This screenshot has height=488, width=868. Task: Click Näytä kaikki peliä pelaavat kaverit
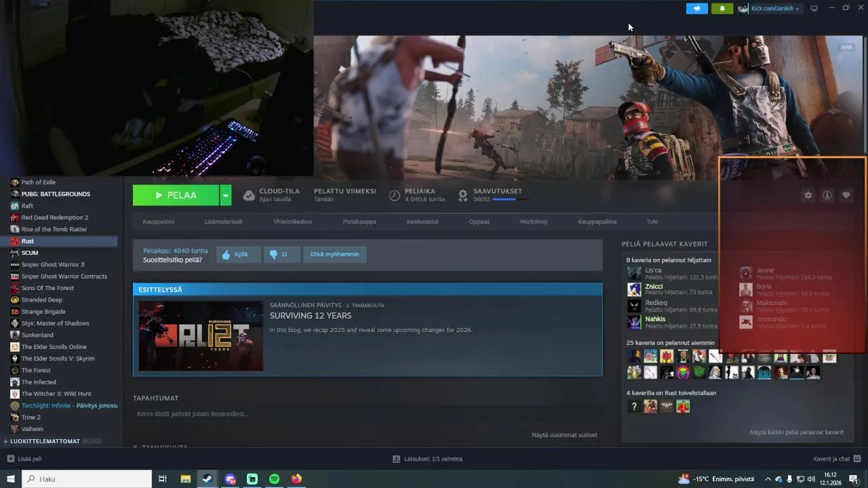click(797, 432)
